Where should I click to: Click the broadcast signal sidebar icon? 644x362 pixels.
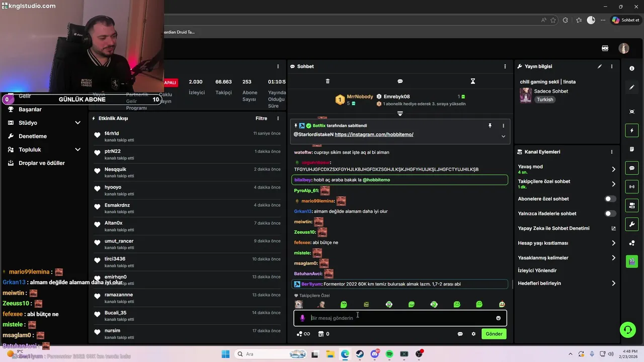point(632,187)
